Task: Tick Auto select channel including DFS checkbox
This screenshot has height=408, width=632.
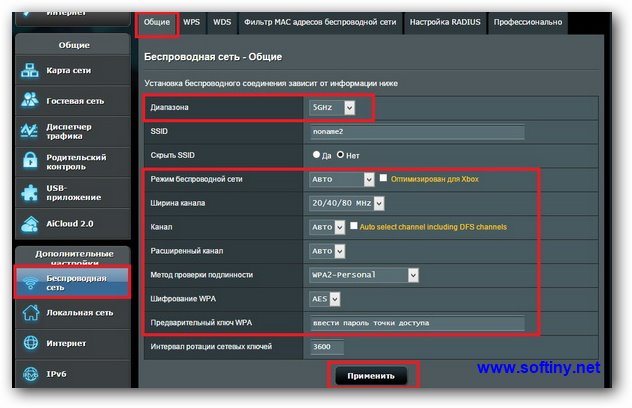Action: (x=354, y=227)
